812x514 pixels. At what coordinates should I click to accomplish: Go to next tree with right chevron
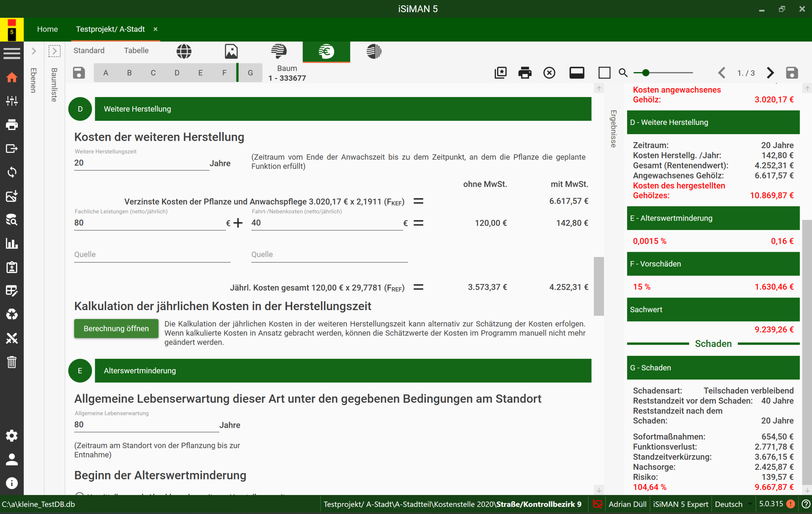770,73
